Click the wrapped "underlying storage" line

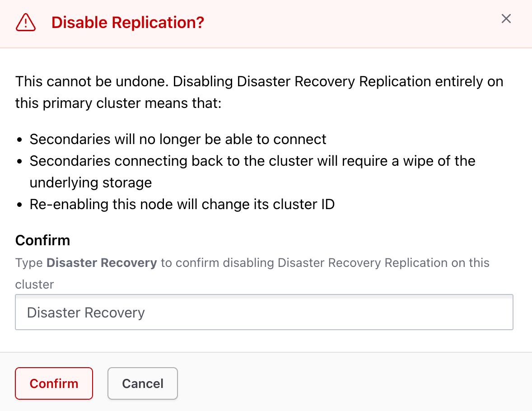pos(91,182)
